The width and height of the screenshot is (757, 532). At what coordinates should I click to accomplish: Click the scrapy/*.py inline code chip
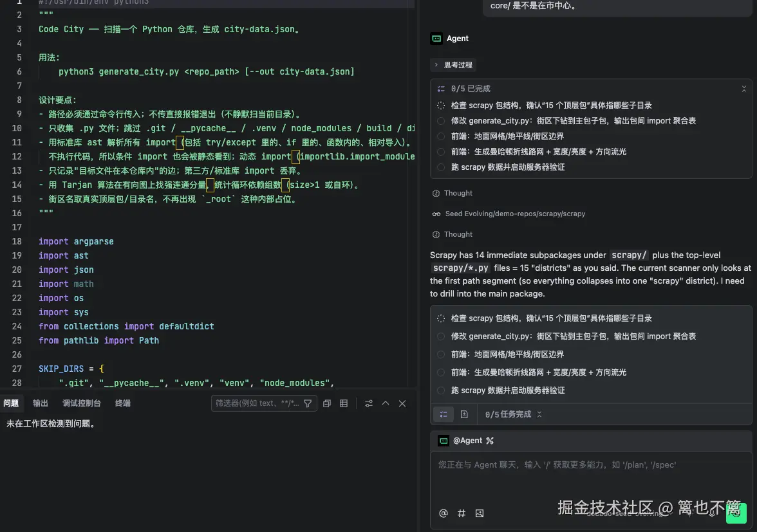tap(461, 268)
